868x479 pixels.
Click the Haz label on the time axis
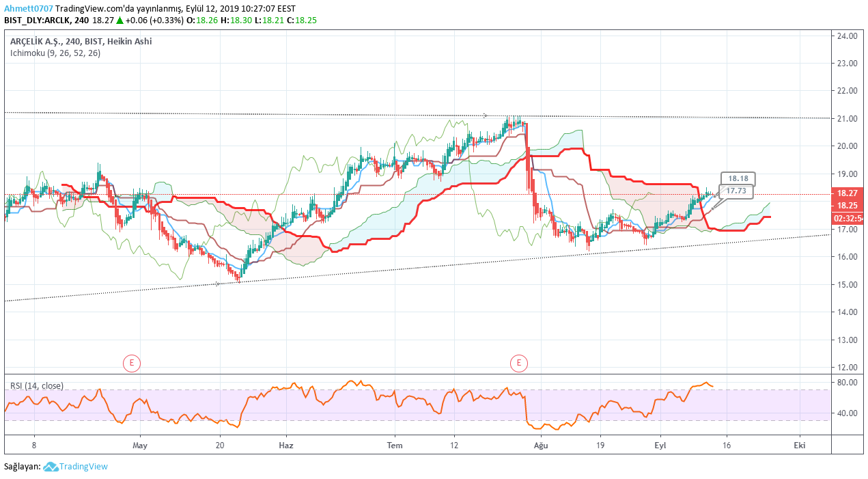(286, 445)
